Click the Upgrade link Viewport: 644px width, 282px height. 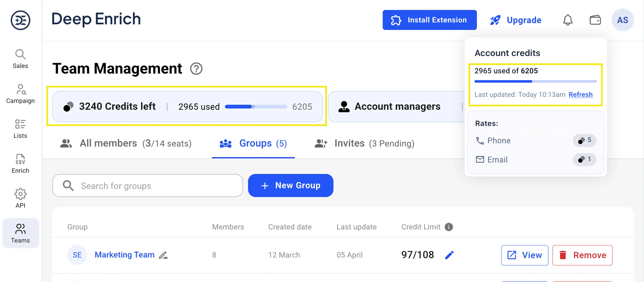pos(524,20)
